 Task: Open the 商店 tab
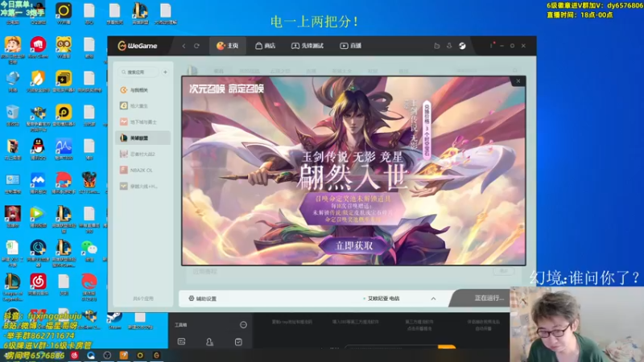pyautogui.click(x=266, y=46)
